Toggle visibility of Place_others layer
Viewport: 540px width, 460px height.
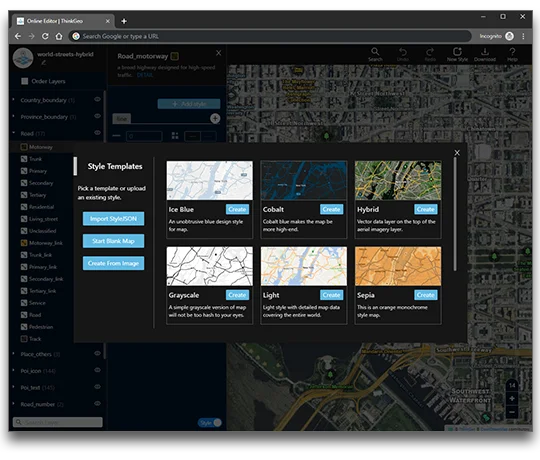pos(97,353)
